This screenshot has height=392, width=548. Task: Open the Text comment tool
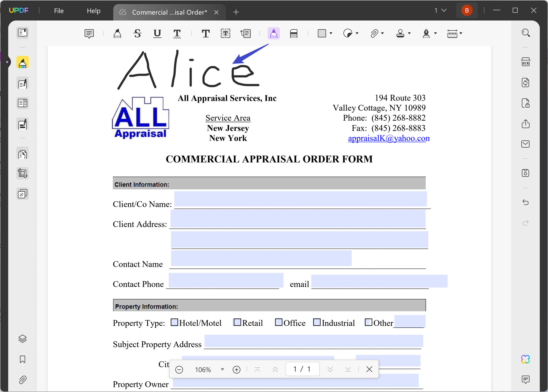[x=205, y=33]
